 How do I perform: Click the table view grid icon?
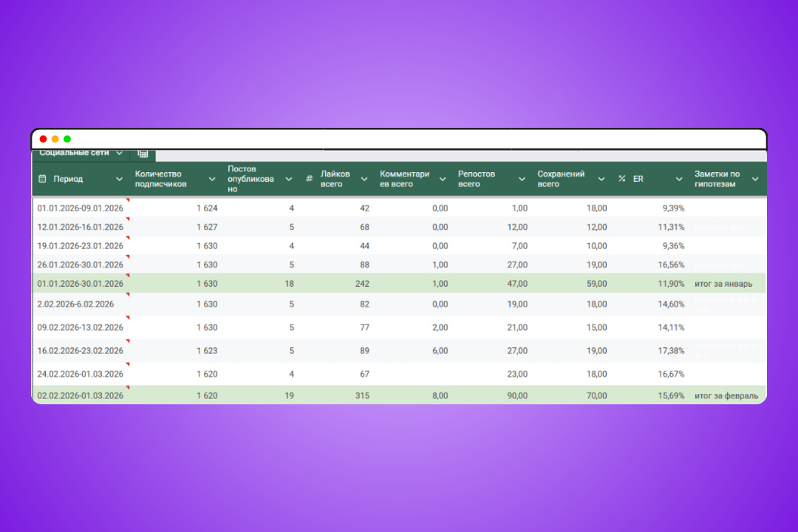[x=143, y=154]
